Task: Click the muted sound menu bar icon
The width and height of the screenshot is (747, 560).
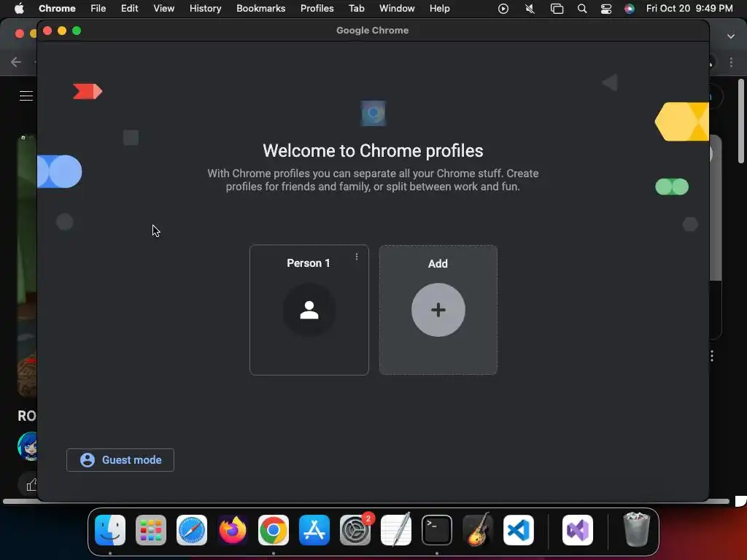Action: (530, 9)
